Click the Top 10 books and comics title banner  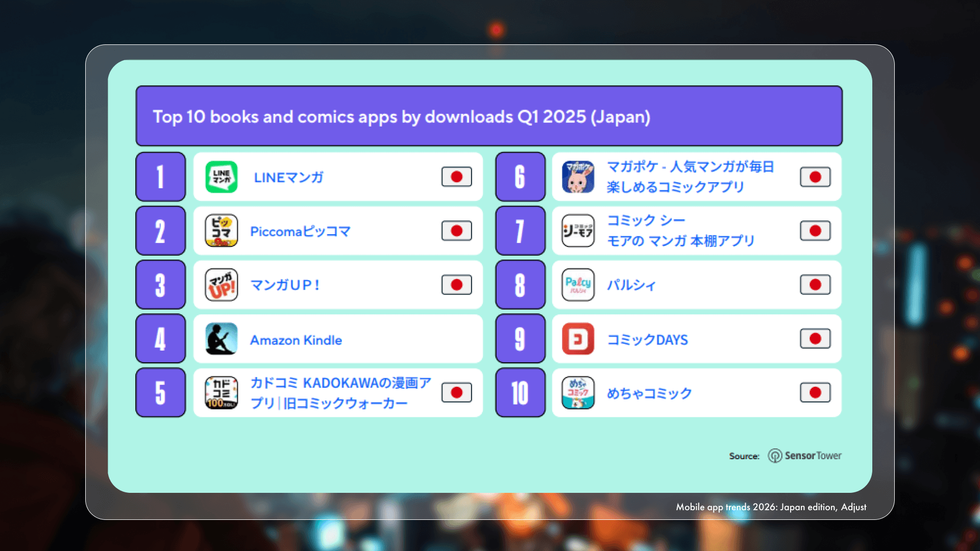489,116
